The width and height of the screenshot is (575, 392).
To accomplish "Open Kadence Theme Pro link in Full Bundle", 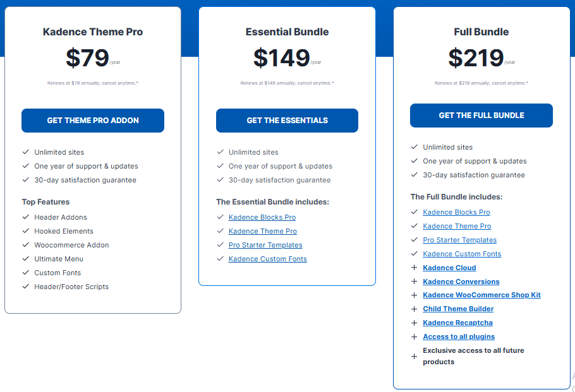I will (457, 226).
